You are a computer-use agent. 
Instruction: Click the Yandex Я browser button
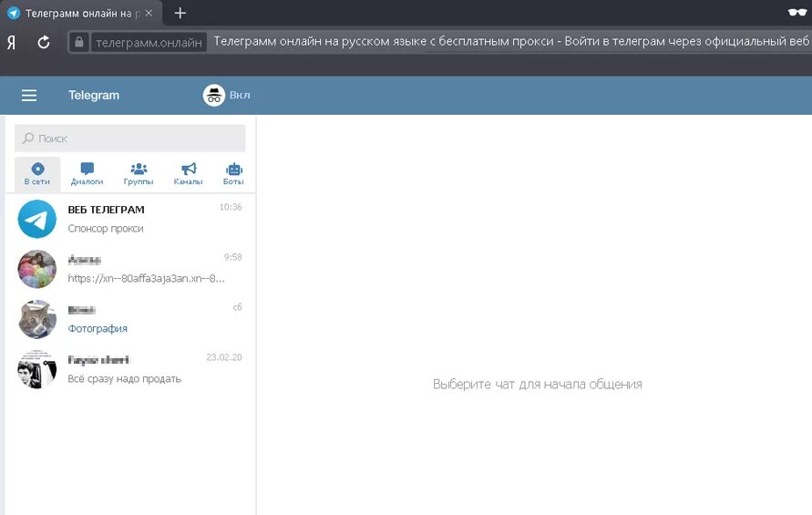12,42
